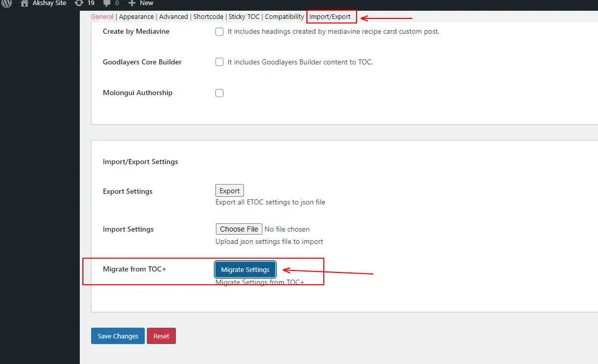This screenshot has height=364, width=598.
Task: Open the Akshay Site link
Action: [x=49, y=3]
